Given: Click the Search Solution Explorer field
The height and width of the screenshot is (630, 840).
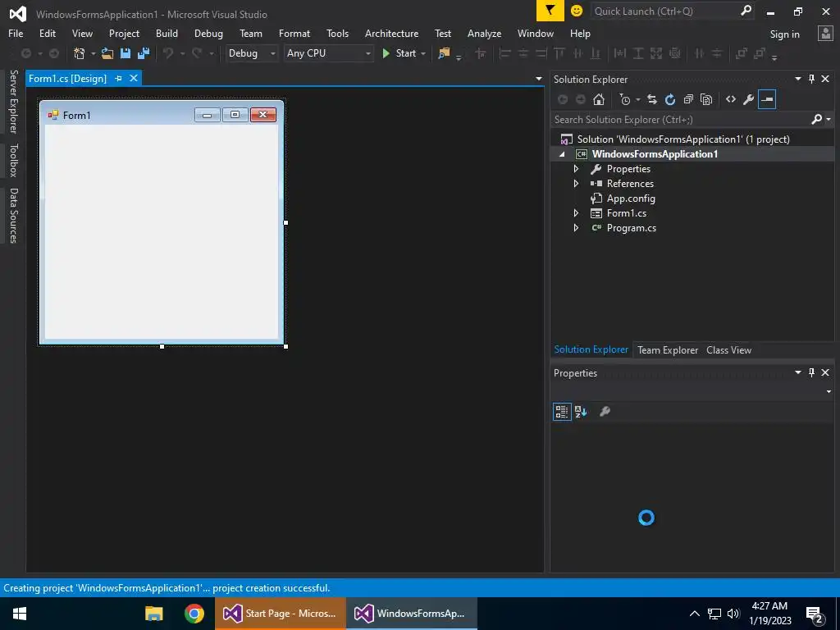Looking at the screenshot, I should [680, 120].
